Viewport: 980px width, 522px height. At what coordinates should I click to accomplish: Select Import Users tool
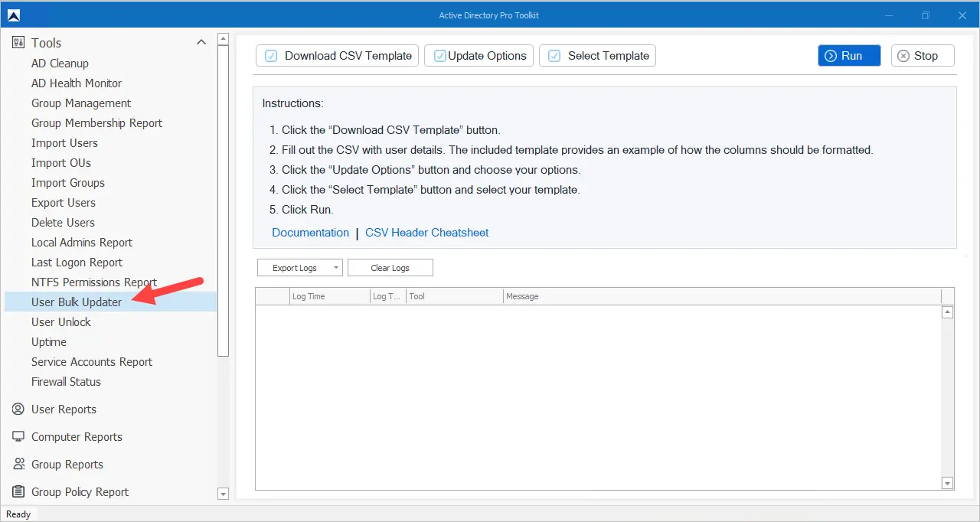(x=64, y=143)
